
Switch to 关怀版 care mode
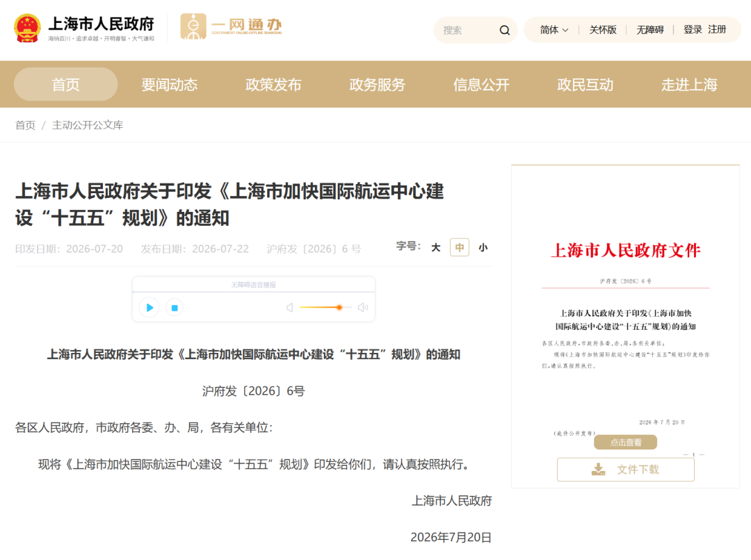tap(602, 30)
